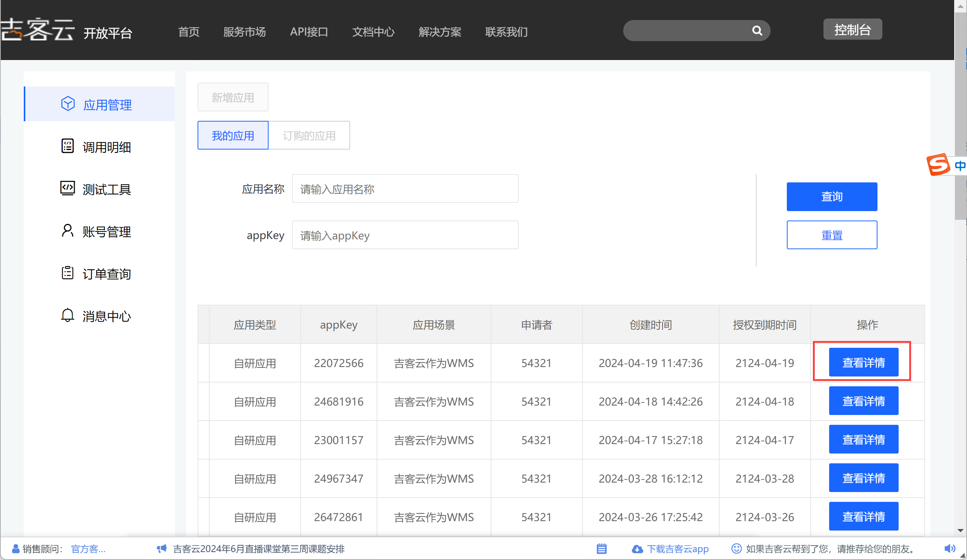967x560 pixels.
Task: Click the blue 查询 button
Action: [x=831, y=197]
